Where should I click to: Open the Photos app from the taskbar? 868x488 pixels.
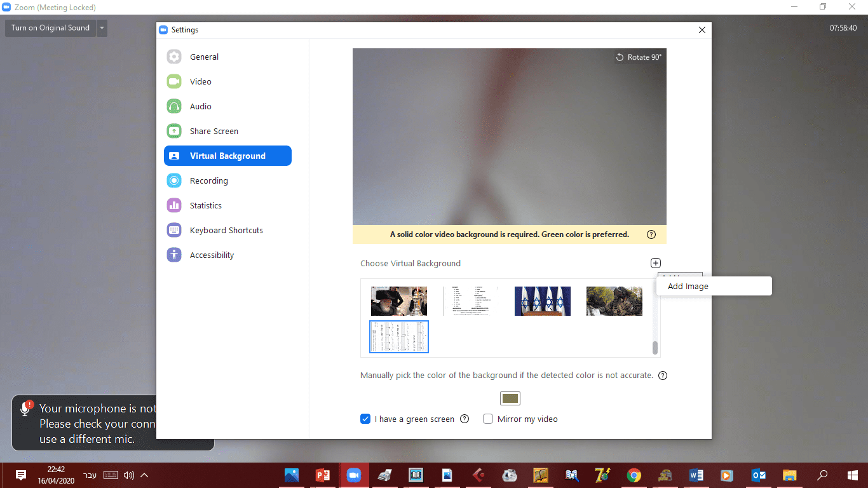pos(292,475)
